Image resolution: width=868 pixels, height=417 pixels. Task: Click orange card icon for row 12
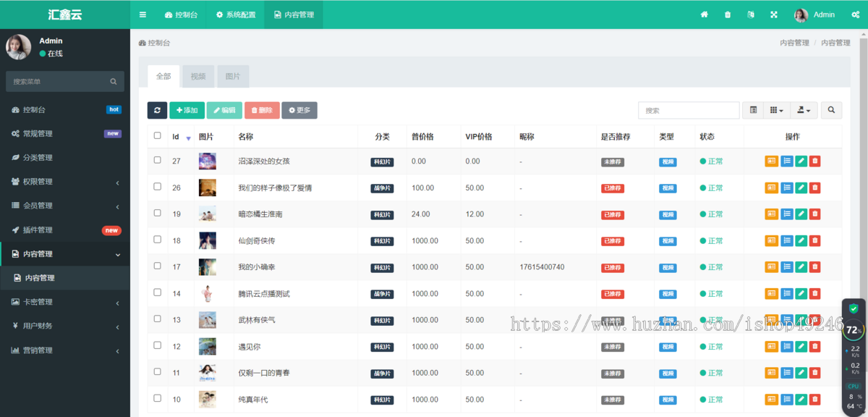(x=772, y=346)
